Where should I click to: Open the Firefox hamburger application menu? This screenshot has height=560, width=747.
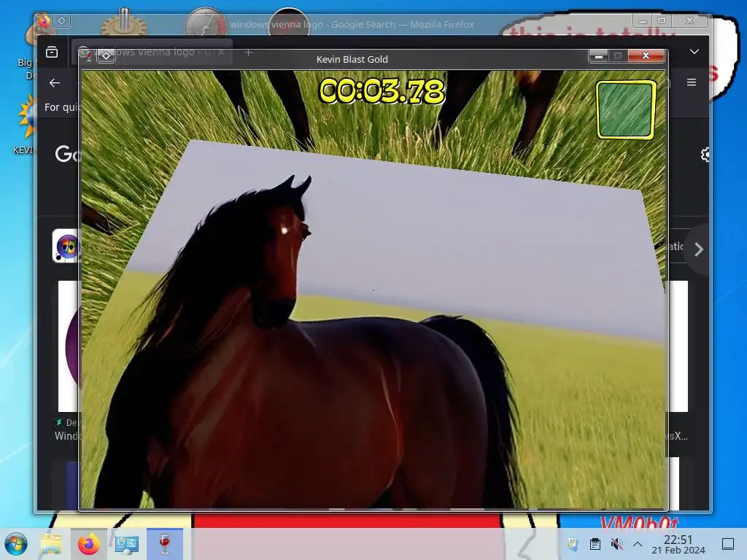coord(692,82)
